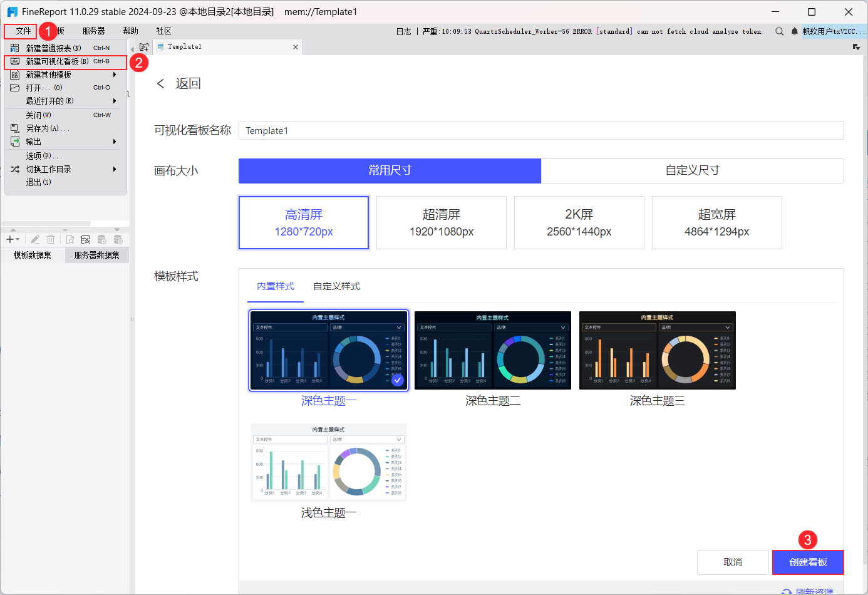
Task: Click the 返回 back arrow
Action: point(160,83)
